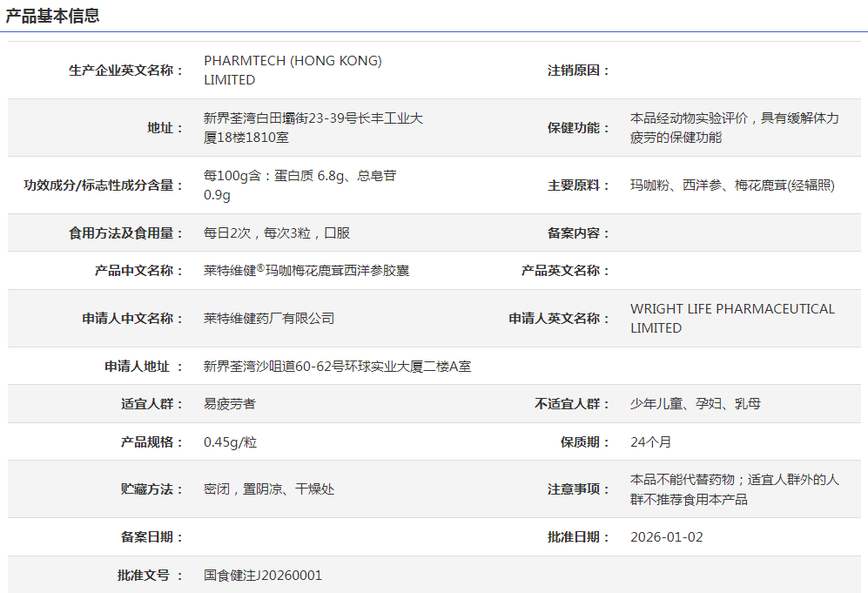Click the 适宜人群 value 易疲劳者

coord(230,404)
